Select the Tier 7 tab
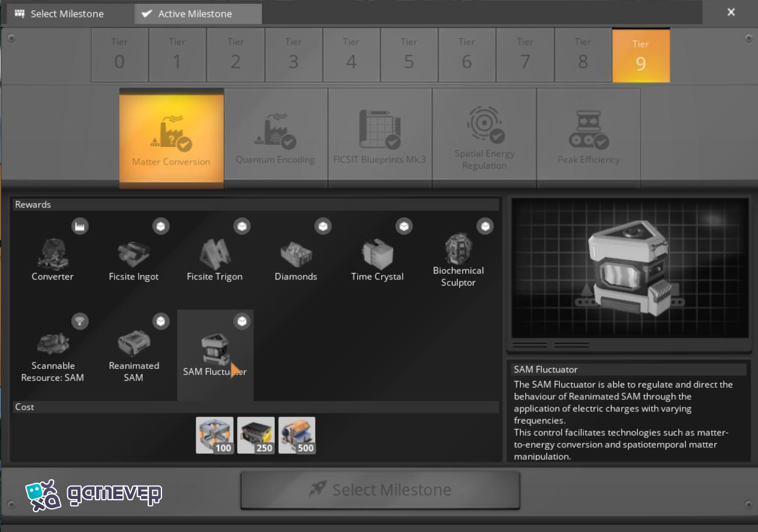Viewport: 758px width, 532px height. point(525,55)
